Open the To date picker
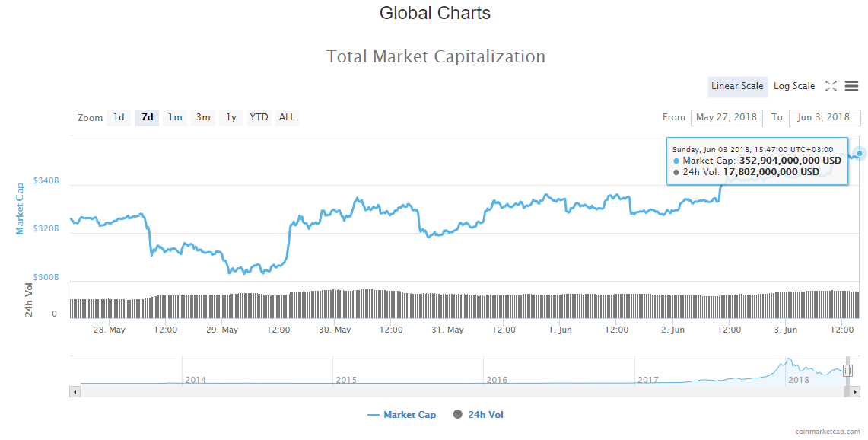 [x=822, y=117]
